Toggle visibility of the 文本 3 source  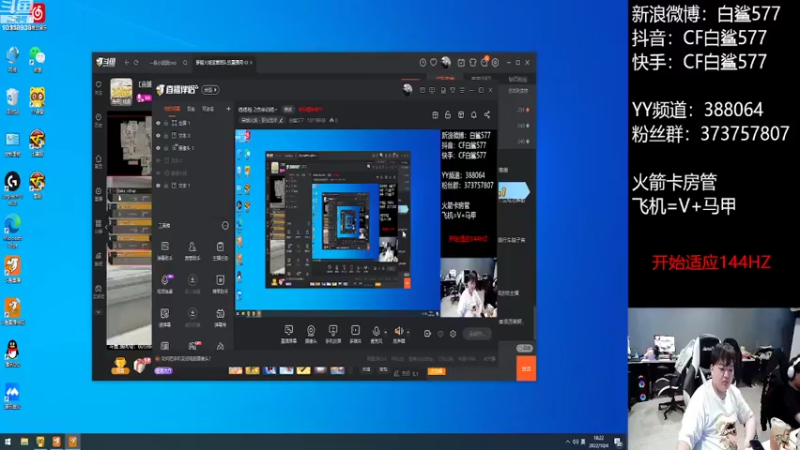pyautogui.click(x=158, y=136)
